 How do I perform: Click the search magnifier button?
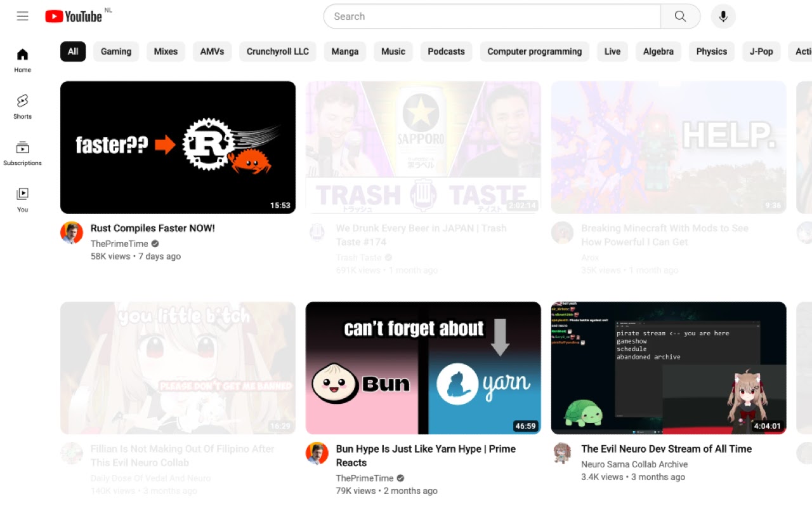tap(680, 17)
